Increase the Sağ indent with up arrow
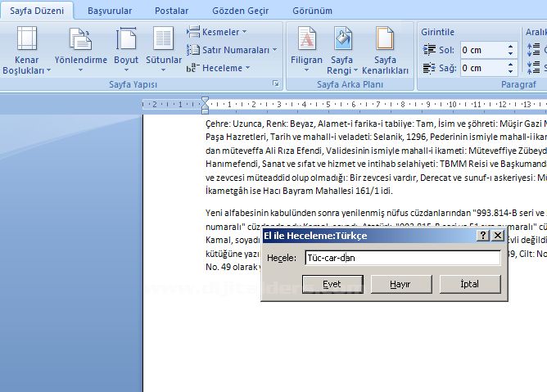The image size is (547, 392). point(511,64)
